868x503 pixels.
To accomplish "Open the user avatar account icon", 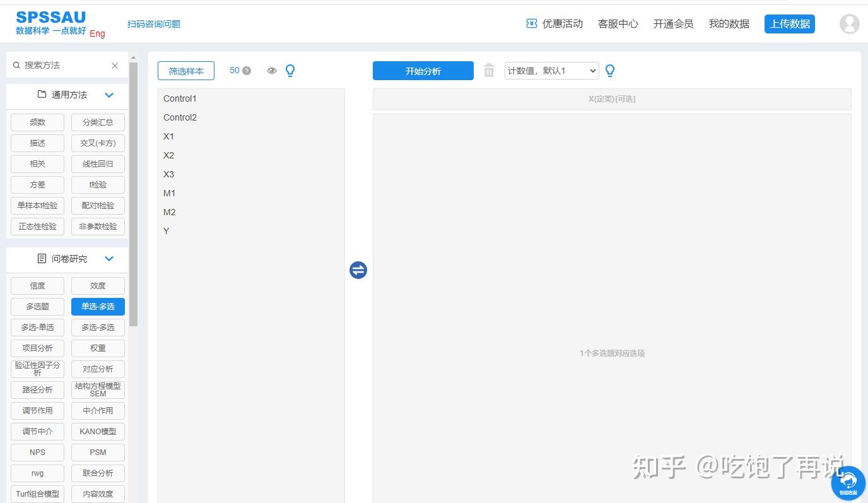I will pyautogui.click(x=849, y=23).
